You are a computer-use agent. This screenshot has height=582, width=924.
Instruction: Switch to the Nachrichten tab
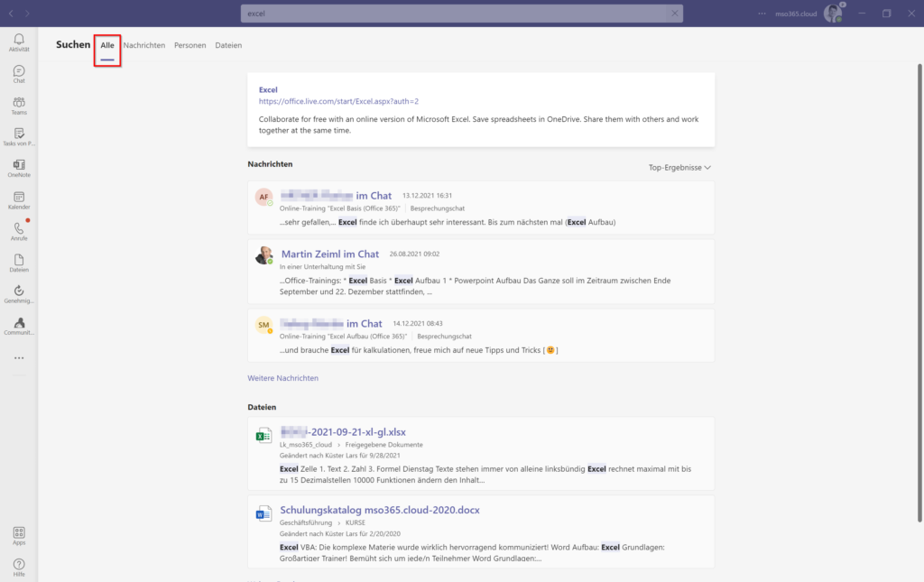coord(144,45)
